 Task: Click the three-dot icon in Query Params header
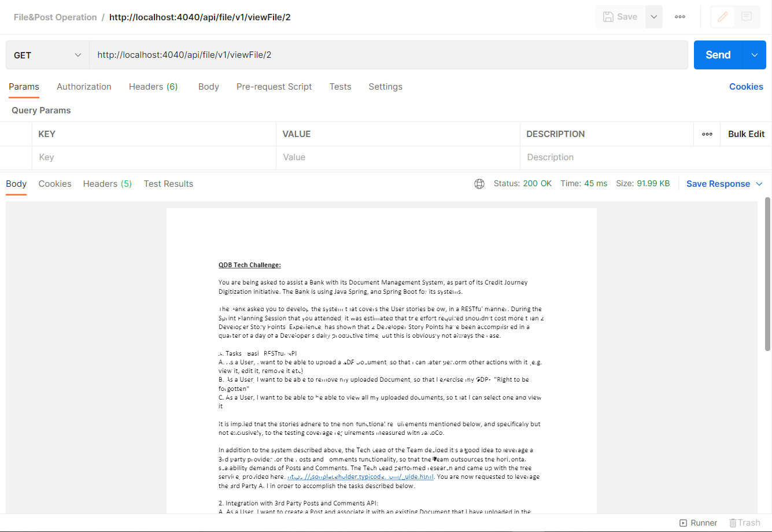707,134
